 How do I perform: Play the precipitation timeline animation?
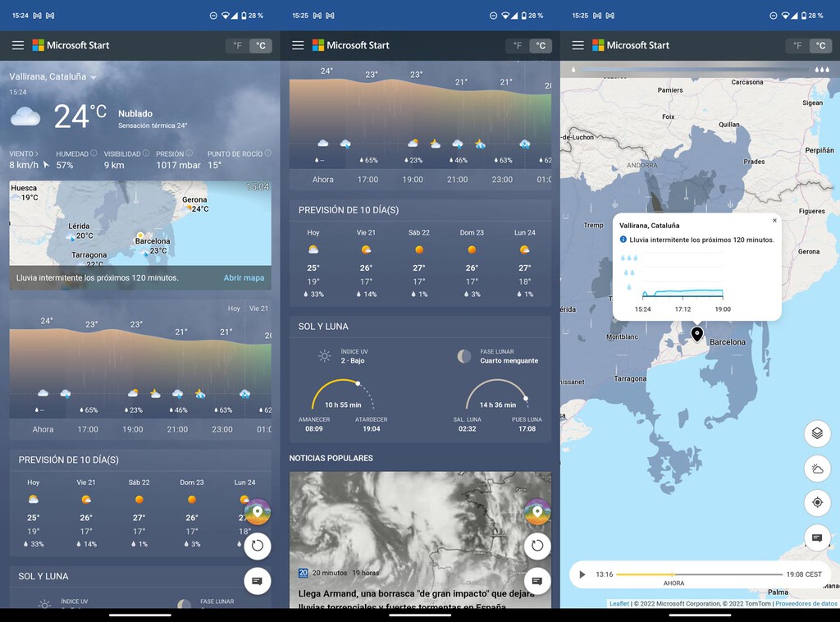(582, 574)
